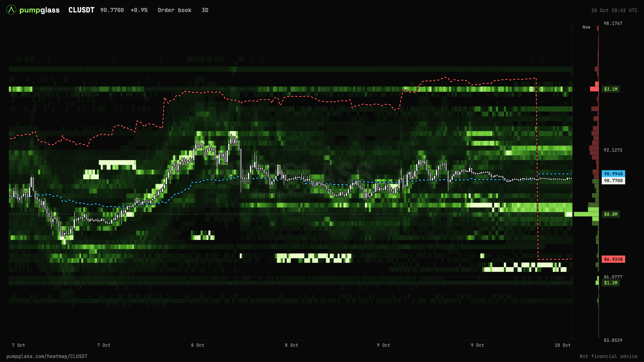644x362 pixels.
Task: Click the 92.1272 price axis label
Action: coord(613,150)
